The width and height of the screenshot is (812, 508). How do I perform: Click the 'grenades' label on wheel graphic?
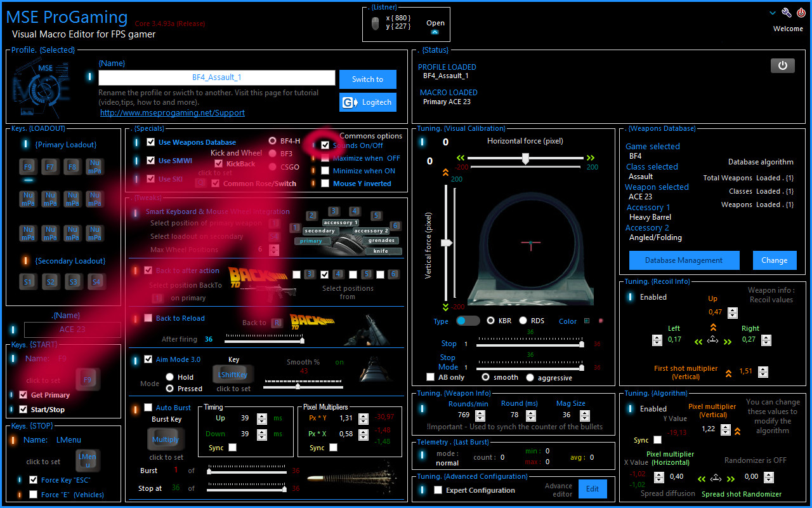(382, 241)
